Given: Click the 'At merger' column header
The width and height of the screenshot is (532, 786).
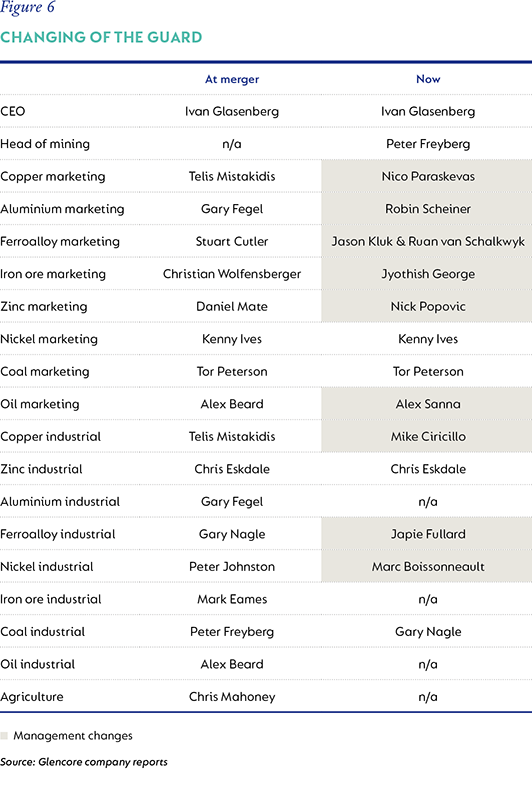Looking at the screenshot, I should (232, 79).
